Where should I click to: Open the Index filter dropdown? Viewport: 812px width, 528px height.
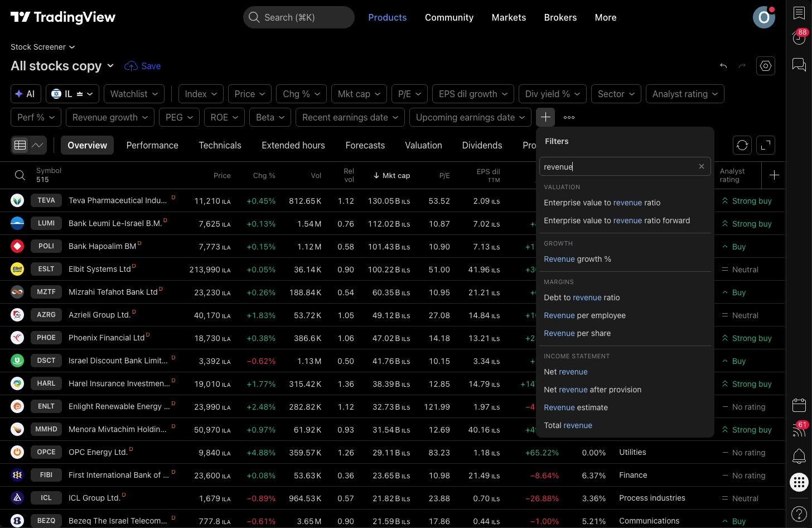pos(201,94)
